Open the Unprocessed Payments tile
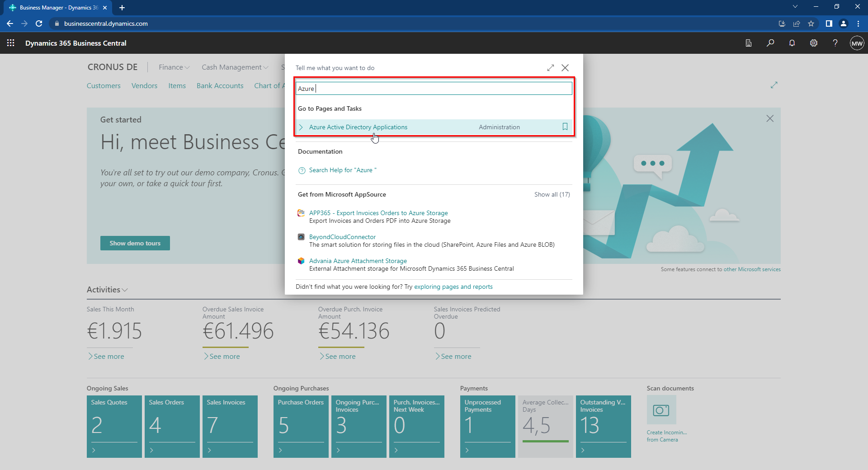The image size is (868, 470). (488, 427)
